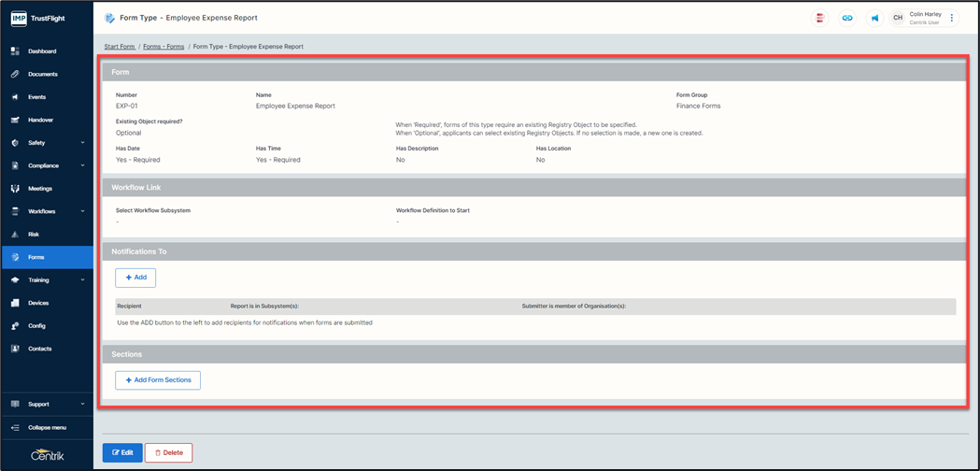Click Add under Notifications To
Image resolution: width=980 pixels, height=471 pixels.
(135, 278)
